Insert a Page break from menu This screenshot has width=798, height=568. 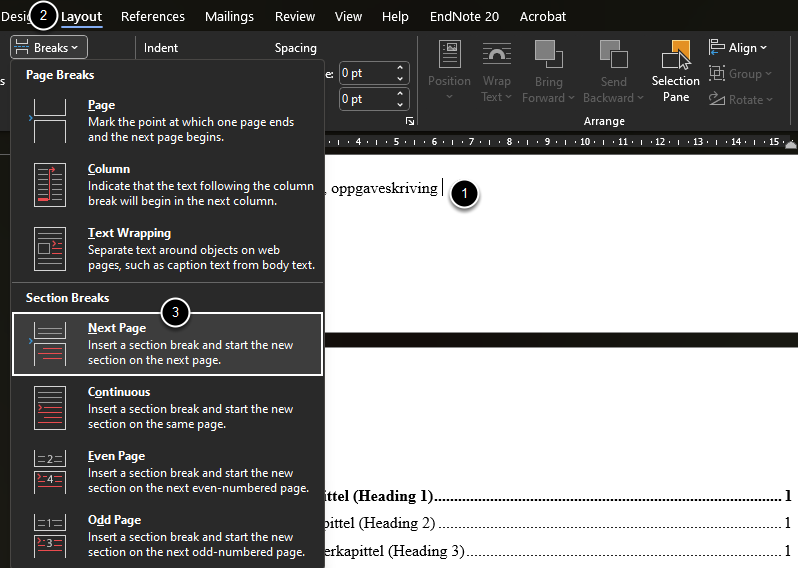click(x=167, y=121)
